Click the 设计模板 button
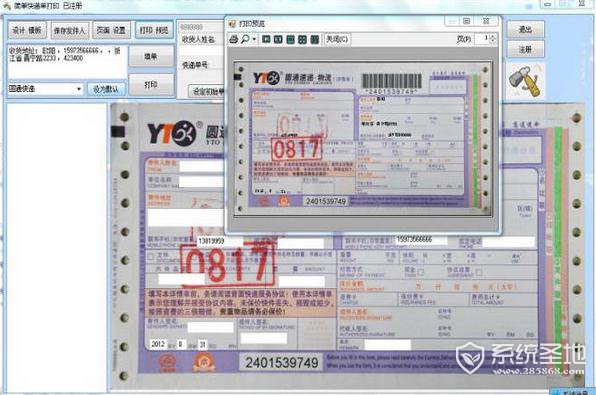Screen dimensions: 596x395 tap(27, 30)
